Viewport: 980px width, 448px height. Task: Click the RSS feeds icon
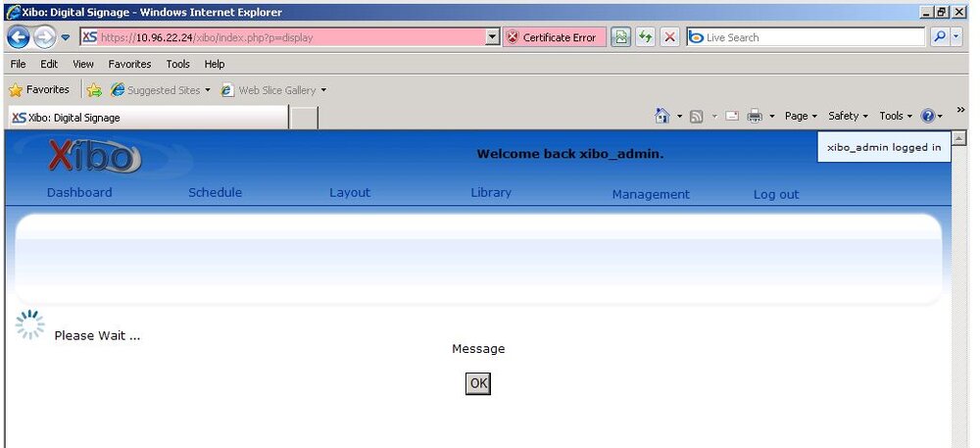696,117
